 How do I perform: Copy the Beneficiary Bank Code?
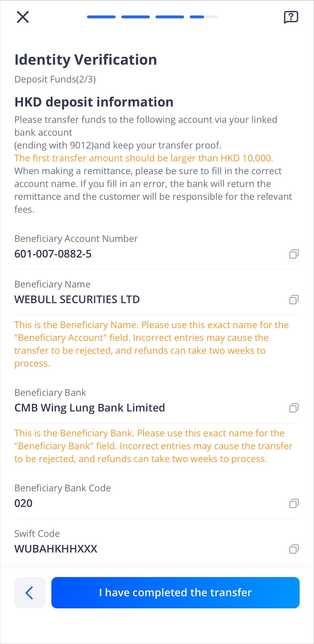pyautogui.click(x=294, y=503)
